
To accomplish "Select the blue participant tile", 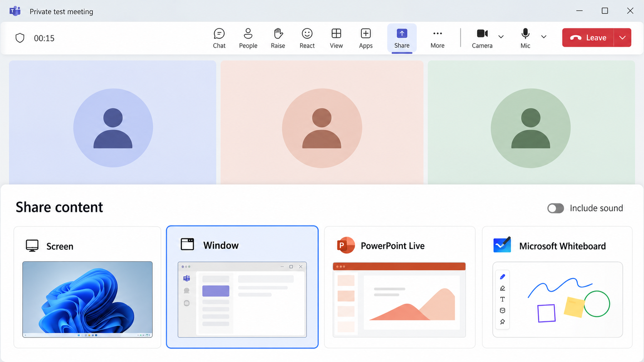I will pyautogui.click(x=112, y=122).
